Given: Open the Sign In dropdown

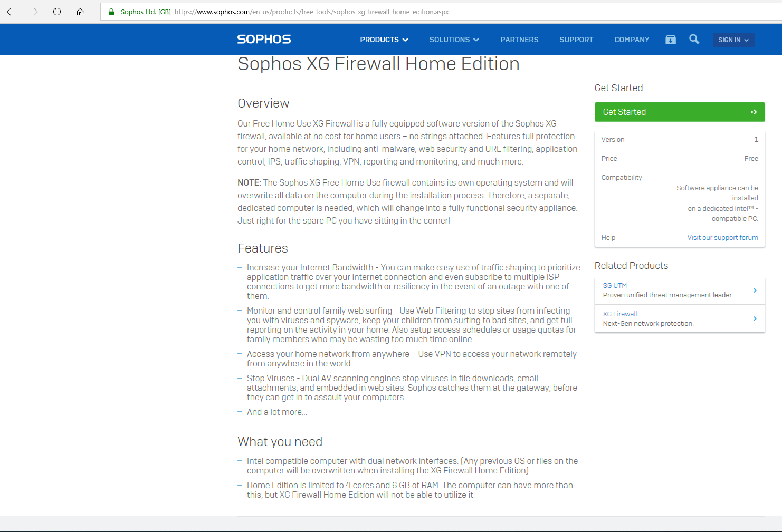Looking at the screenshot, I should pos(733,40).
